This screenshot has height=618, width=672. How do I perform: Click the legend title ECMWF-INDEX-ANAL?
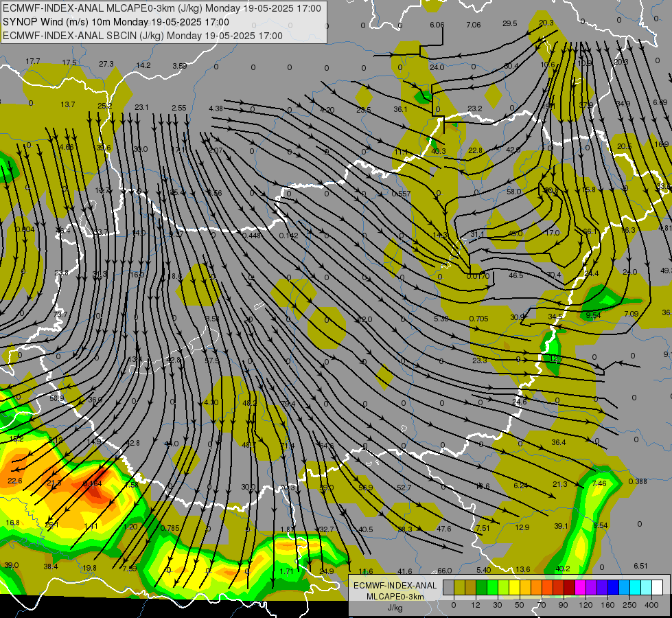[395, 586]
